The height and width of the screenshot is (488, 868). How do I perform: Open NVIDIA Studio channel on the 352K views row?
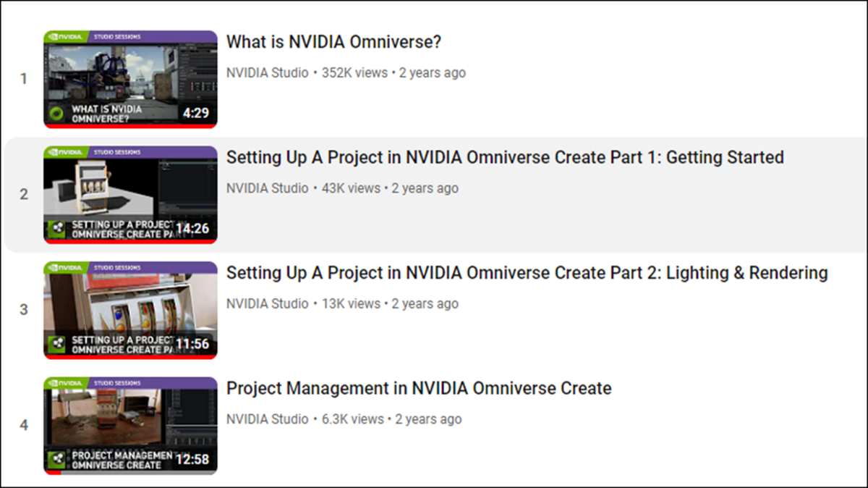click(x=268, y=72)
